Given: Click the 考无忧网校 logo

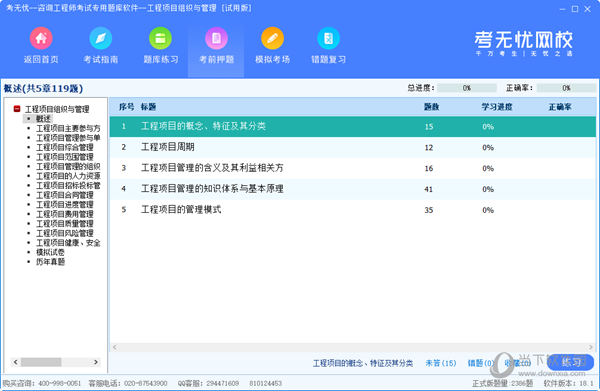Looking at the screenshot, I should pyautogui.click(x=523, y=43).
